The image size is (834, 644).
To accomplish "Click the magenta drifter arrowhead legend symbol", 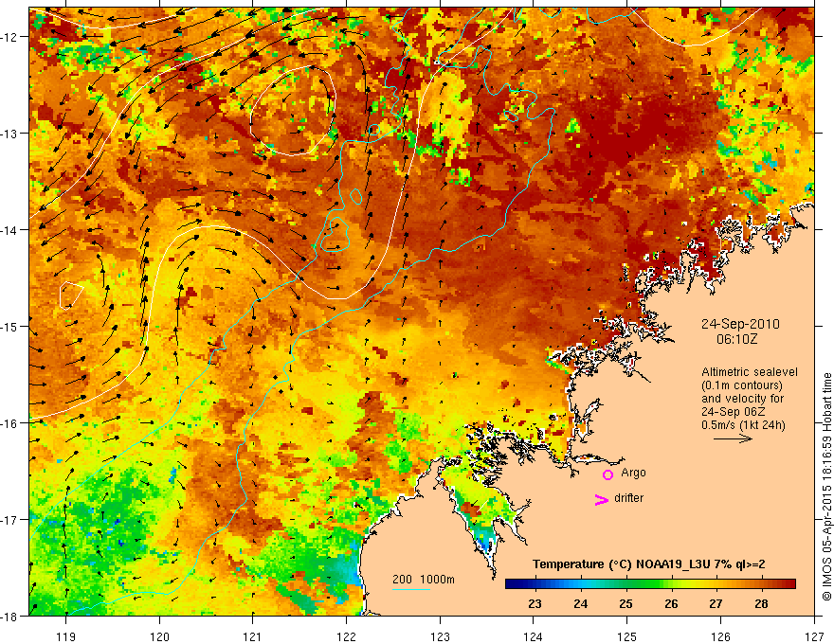I will pyautogui.click(x=601, y=499).
